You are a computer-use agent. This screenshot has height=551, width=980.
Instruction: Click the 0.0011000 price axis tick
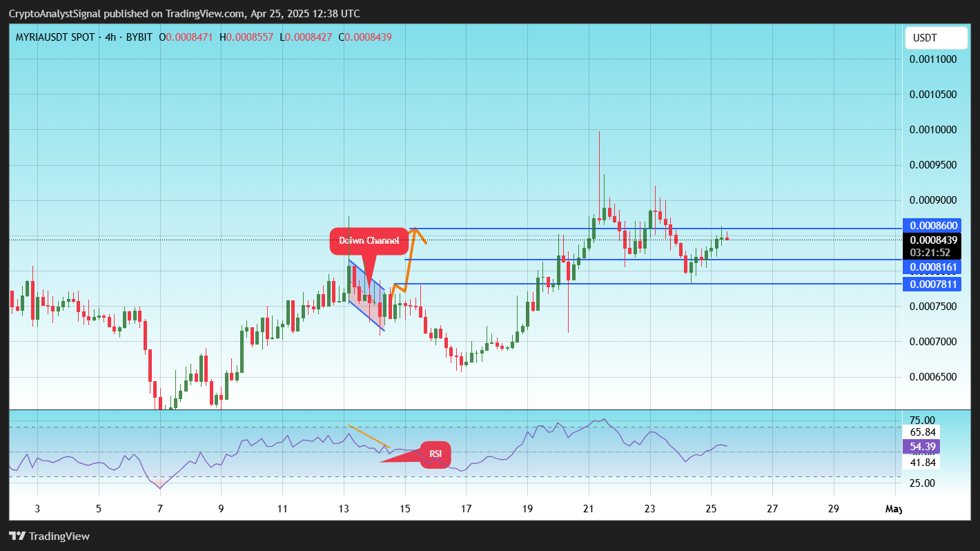932,59
